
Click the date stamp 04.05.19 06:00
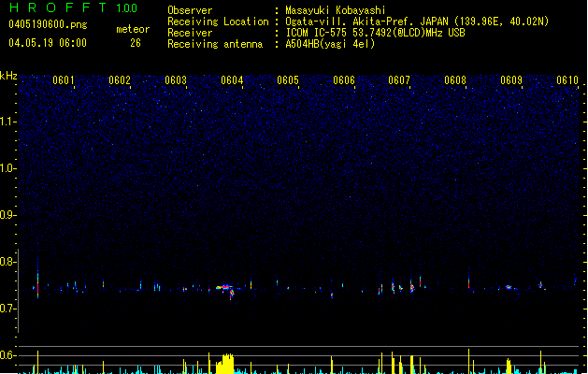(x=48, y=43)
